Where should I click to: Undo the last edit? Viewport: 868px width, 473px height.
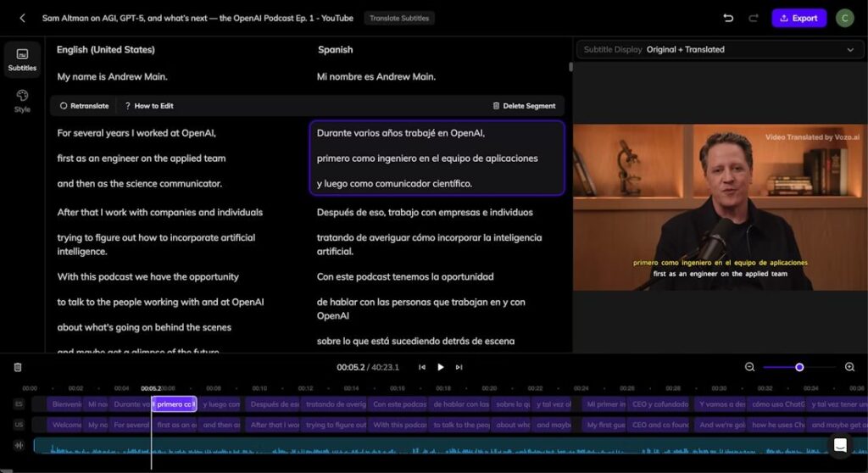point(728,18)
